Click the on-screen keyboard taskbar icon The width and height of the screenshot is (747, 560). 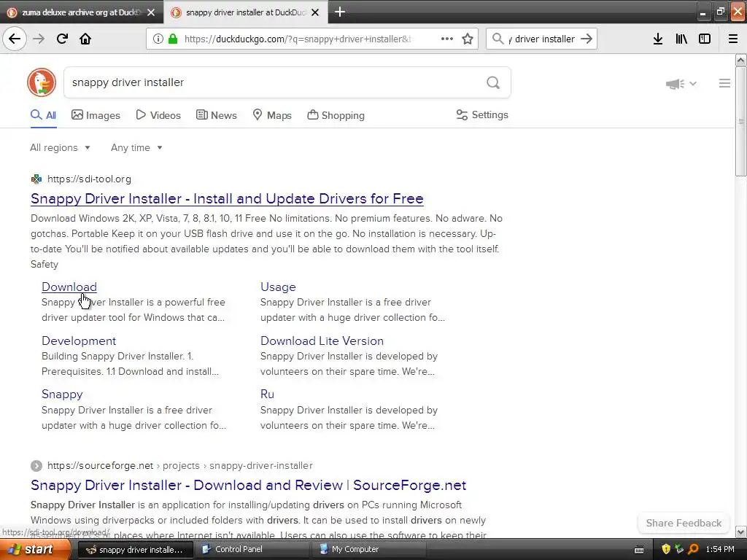639,550
